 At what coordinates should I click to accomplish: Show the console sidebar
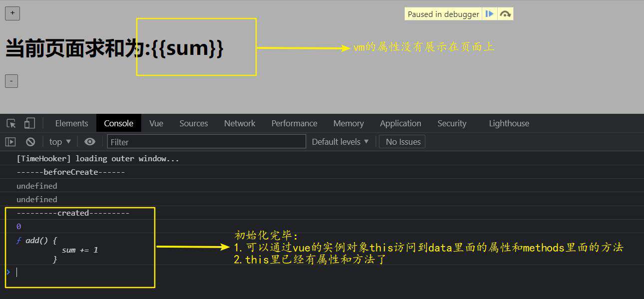10,142
